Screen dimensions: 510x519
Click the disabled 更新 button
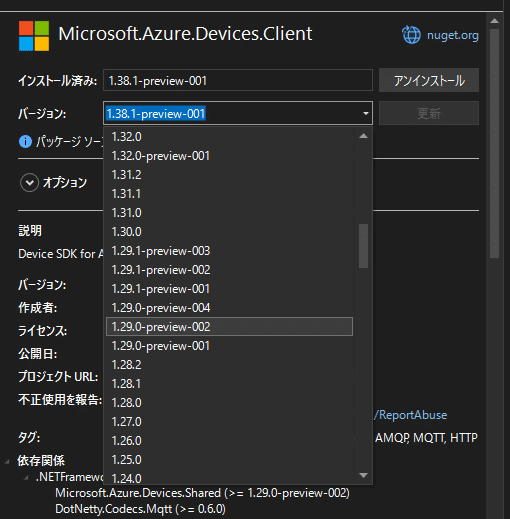point(429,113)
